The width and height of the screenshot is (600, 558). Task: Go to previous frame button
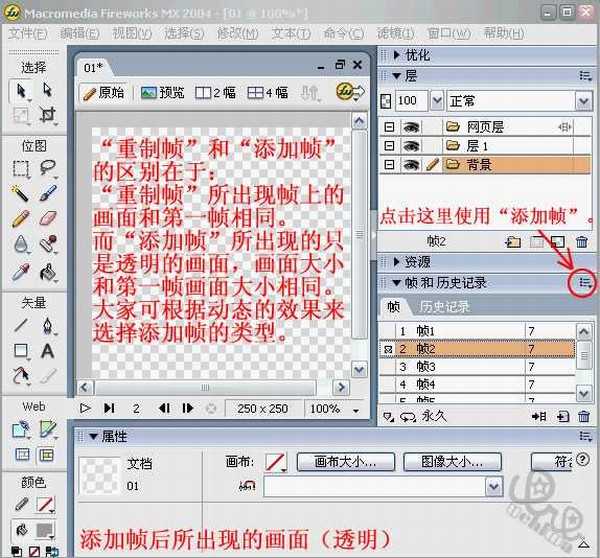[164, 408]
